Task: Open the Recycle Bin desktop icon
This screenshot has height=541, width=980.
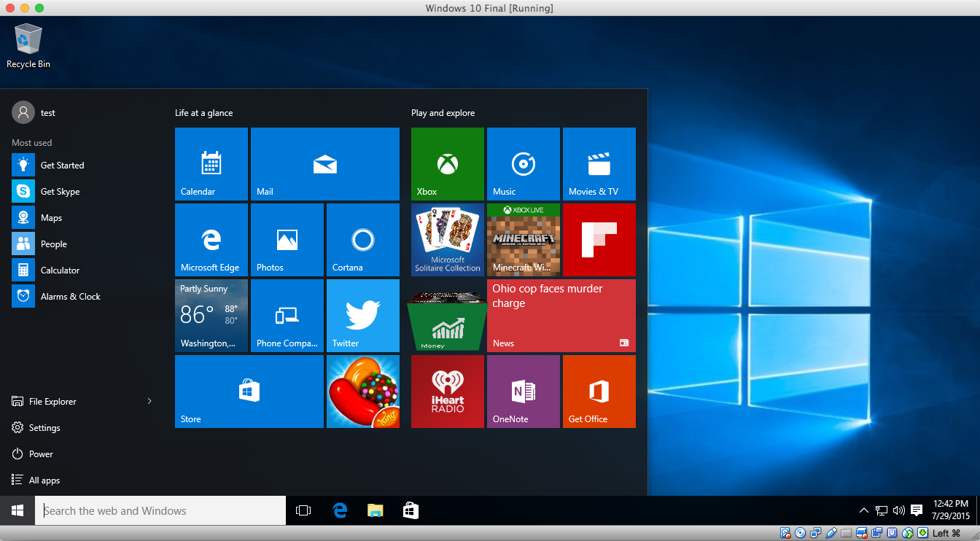Action: coord(28,45)
